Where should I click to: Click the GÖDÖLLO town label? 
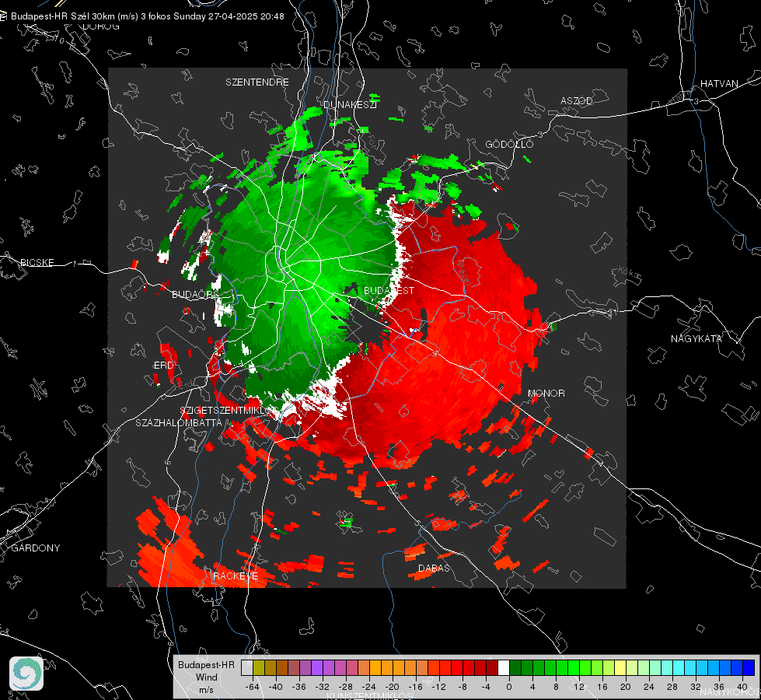coord(509,144)
